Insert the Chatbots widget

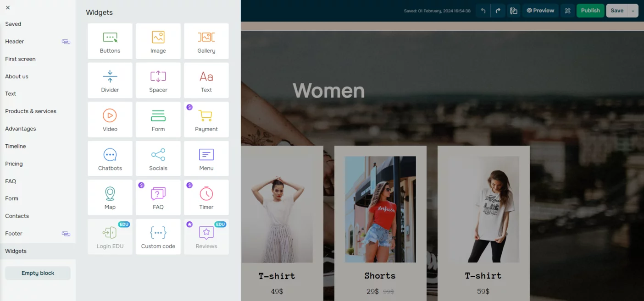pyautogui.click(x=110, y=158)
